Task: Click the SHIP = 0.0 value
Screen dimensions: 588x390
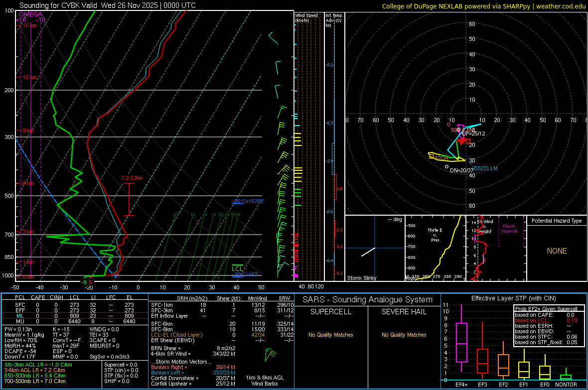Action: (x=117, y=381)
